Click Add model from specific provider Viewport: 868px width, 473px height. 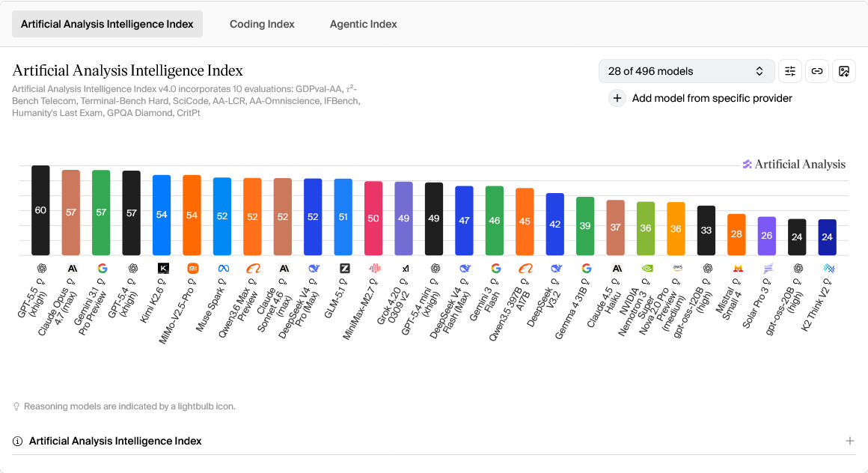click(701, 98)
